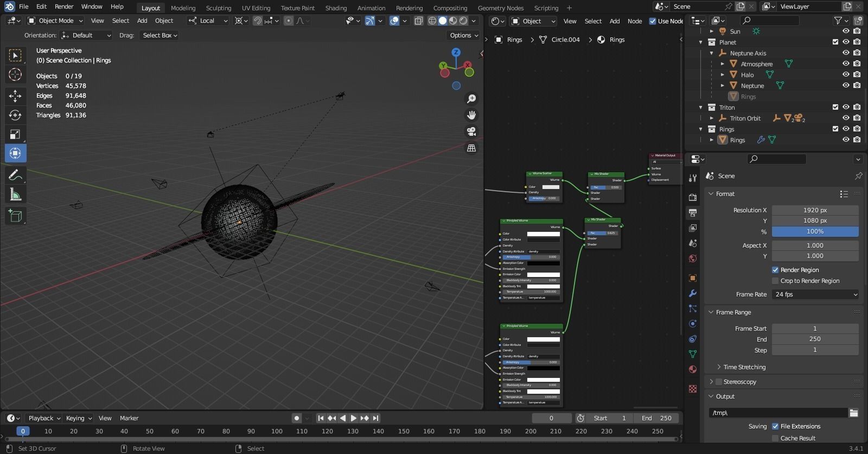Image resolution: width=868 pixels, height=454 pixels.
Task: Switch to Shading workspace tab
Action: 336,8
